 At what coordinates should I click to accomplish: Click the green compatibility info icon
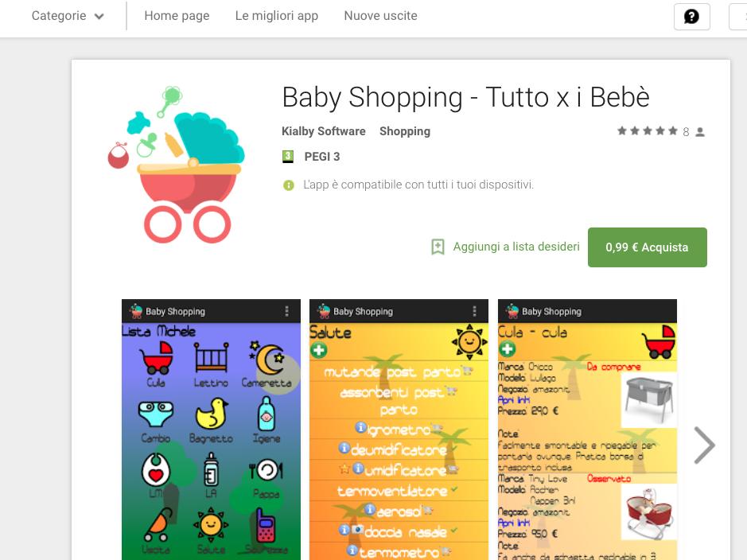point(289,185)
